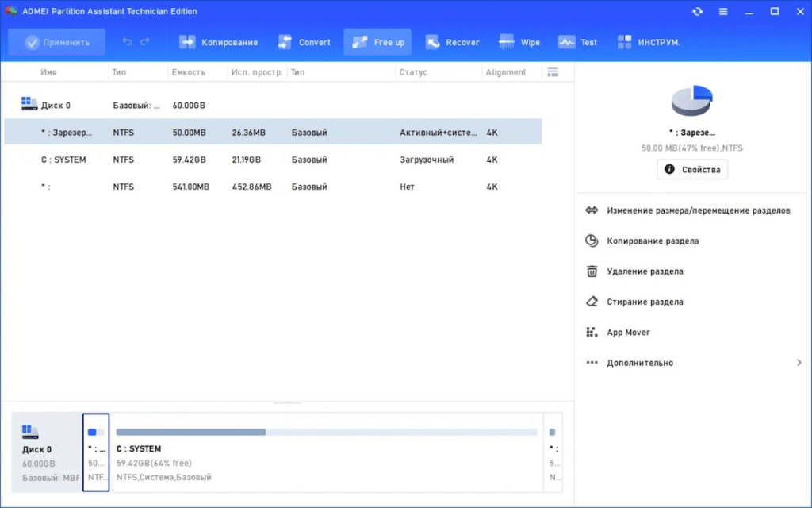Open the Convert tool
This screenshot has height=508, width=812.
304,41
